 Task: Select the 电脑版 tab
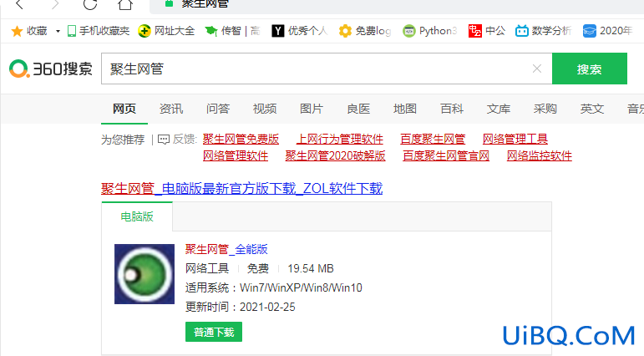tap(137, 216)
